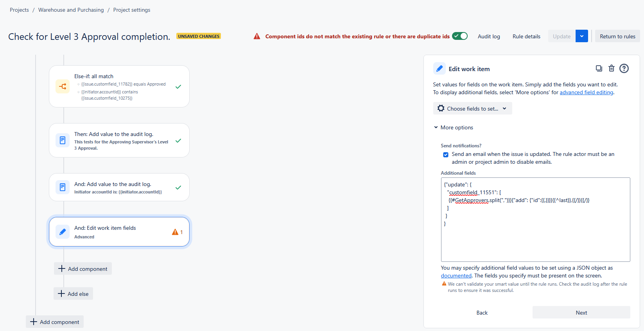Select the Then: Add value to audit log step
Viewport: 644px width, 331px height.
pyautogui.click(x=119, y=140)
